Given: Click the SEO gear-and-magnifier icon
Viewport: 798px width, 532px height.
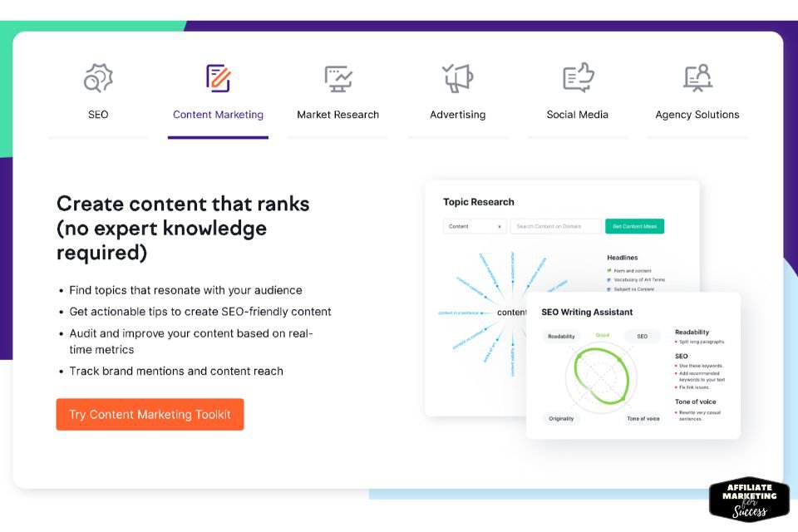Looking at the screenshot, I should tap(98, 78).
